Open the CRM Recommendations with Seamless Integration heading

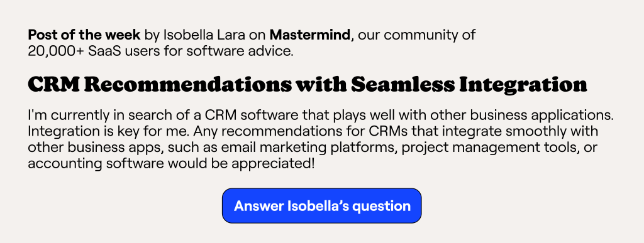point(307,85)
